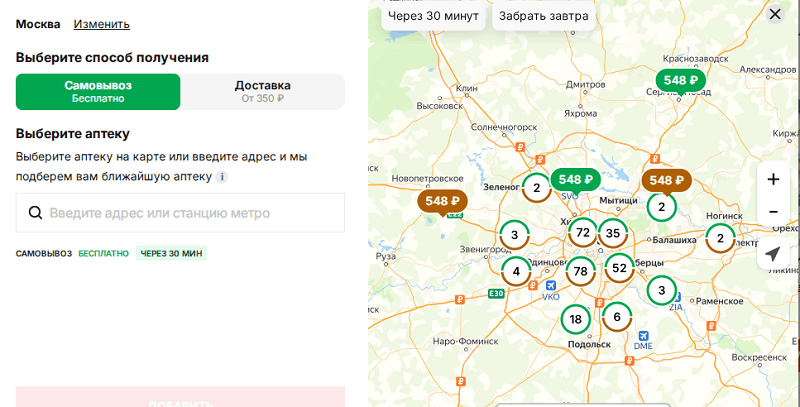Click the 'ЧЕРЕЗ 30 МИН' badge
Viewport: 800px width, 407px height.
pos(171,253)
